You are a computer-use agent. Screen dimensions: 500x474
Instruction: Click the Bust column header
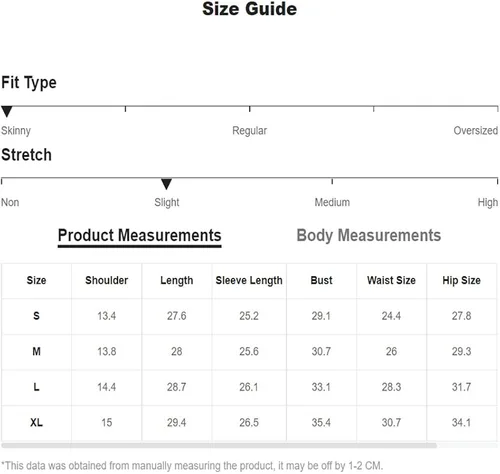[x=321, y=280]
